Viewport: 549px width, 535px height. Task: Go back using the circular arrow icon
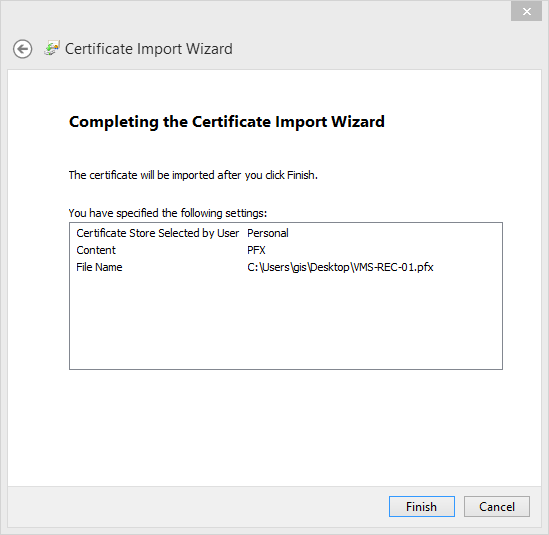(23, 49)
